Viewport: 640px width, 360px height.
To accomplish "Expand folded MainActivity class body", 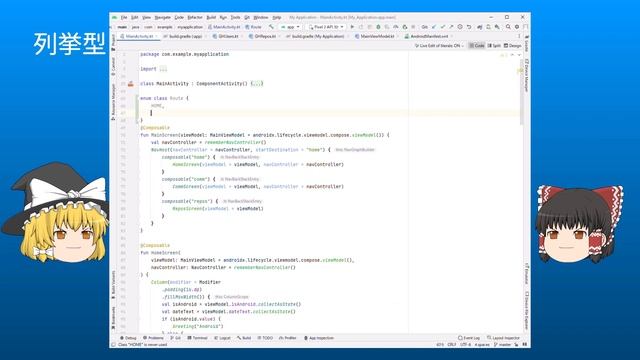I will (257, 84).
